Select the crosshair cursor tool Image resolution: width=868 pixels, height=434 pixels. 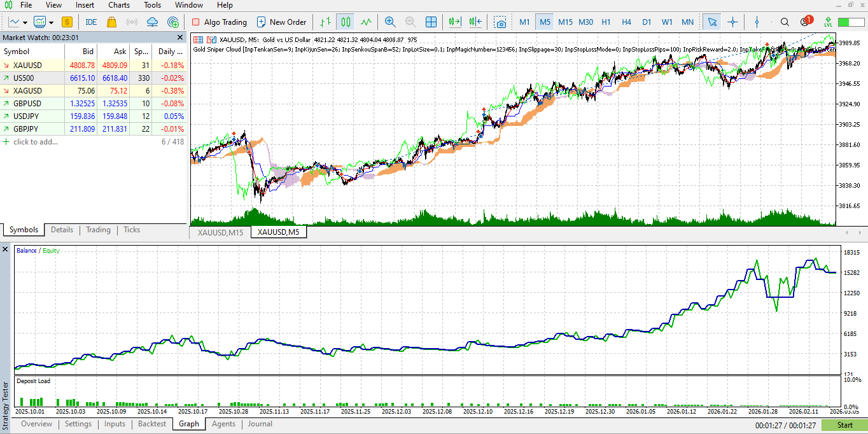(732, 22)
